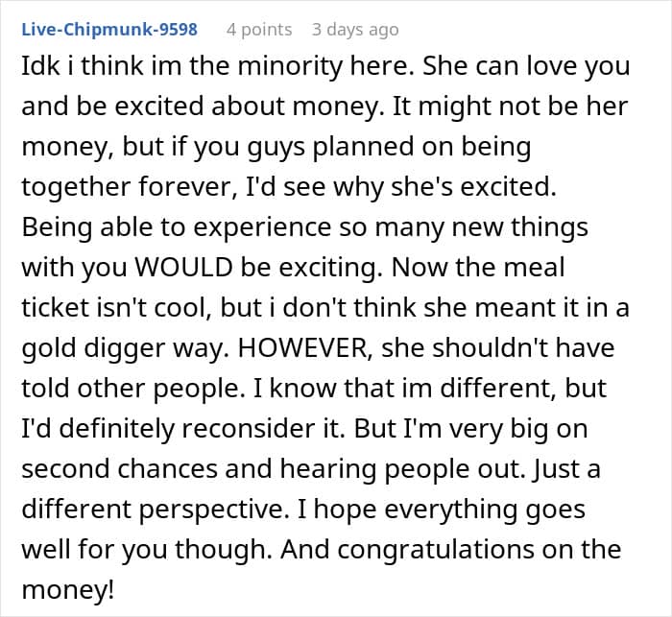Click the "3 days ago" timestamp
This screenshot has width=672, height=617.
pos(355,30)
